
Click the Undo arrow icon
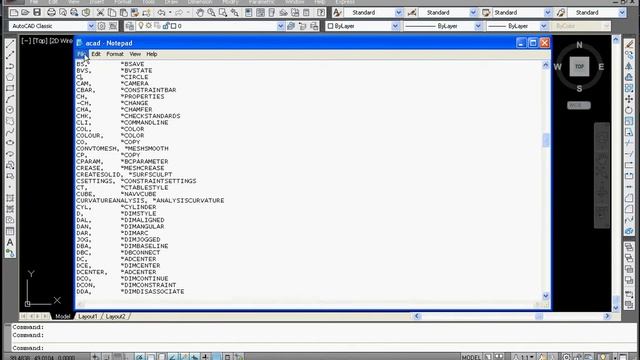[x=161, y=13]
